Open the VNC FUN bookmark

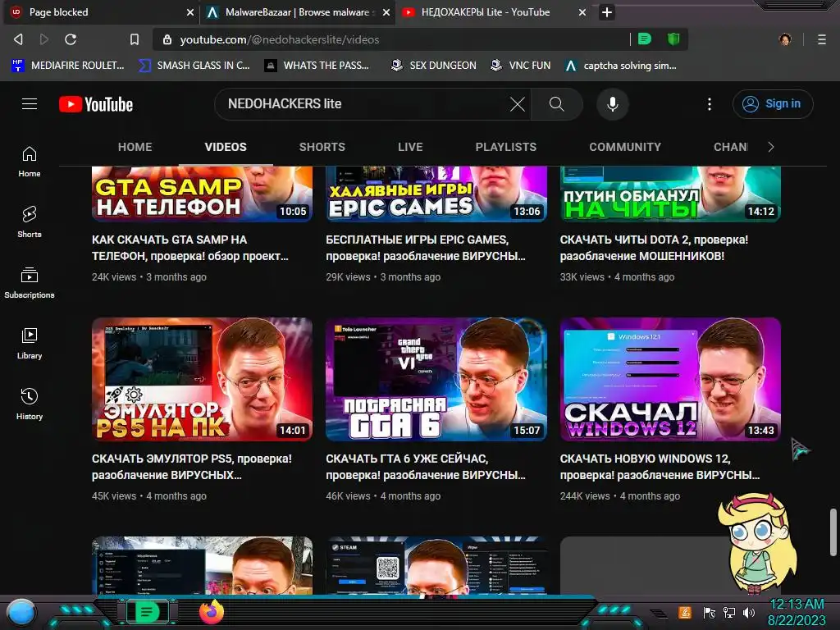(x=521, y=66)
